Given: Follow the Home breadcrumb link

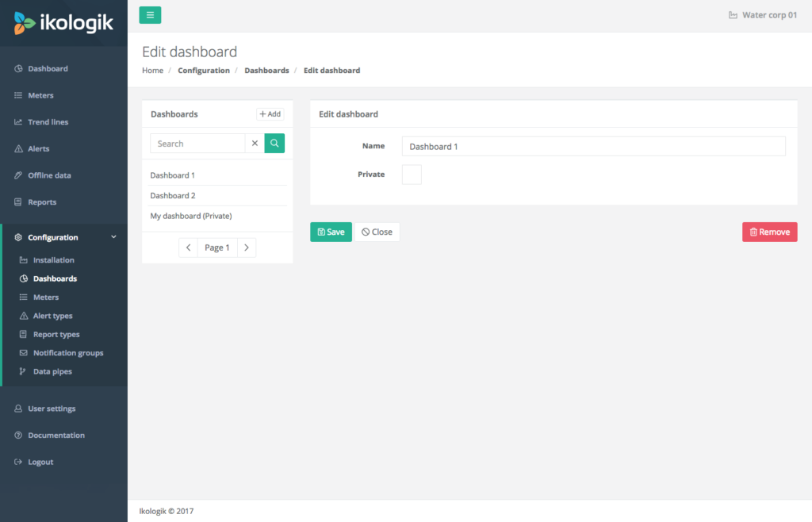Looking at the screenshot, I should pyautogui.click(x=153, y=71).
